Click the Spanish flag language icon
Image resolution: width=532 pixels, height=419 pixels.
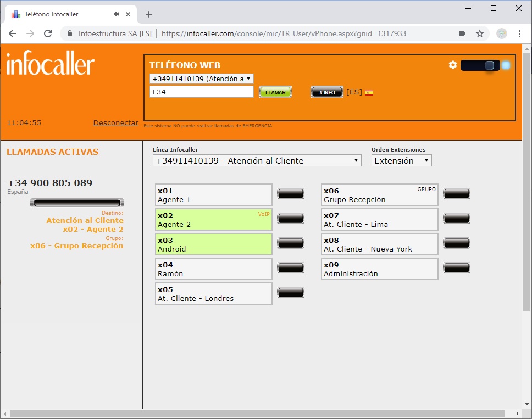click(369, 93)
